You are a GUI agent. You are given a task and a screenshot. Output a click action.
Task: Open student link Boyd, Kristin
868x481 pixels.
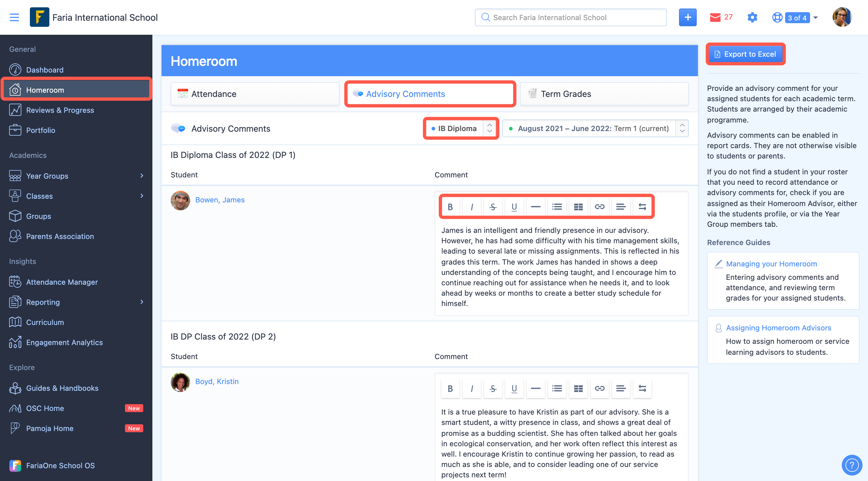pos(217,382)
